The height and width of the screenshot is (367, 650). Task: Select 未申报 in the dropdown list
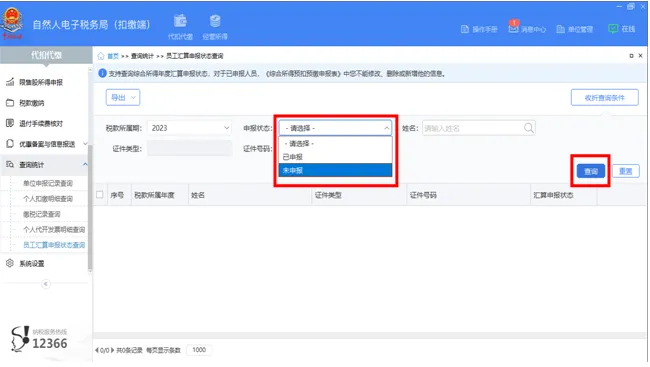(335, 170)
